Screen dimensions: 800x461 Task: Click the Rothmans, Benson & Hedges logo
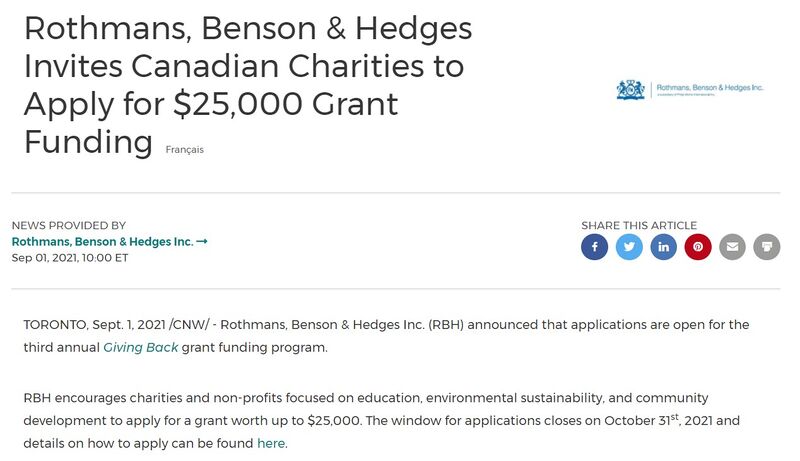689,90
